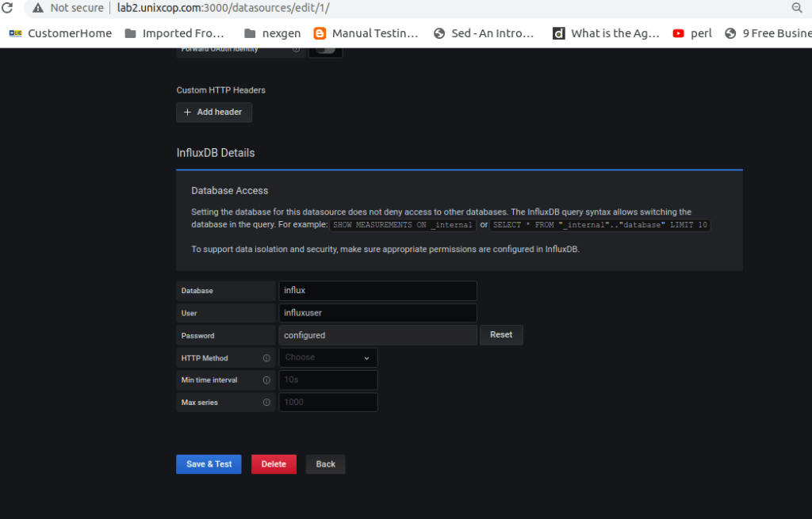This screenshot has height=519, width=812.
Task: Click the Max series info icon
Action: pyautogui.click(x=266, y=403)
